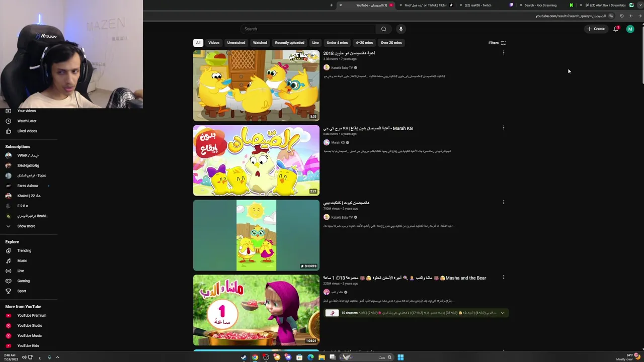Open the account avatar menu
The height and width of the screenshot is (362, 644).
(x=630, y=29)
